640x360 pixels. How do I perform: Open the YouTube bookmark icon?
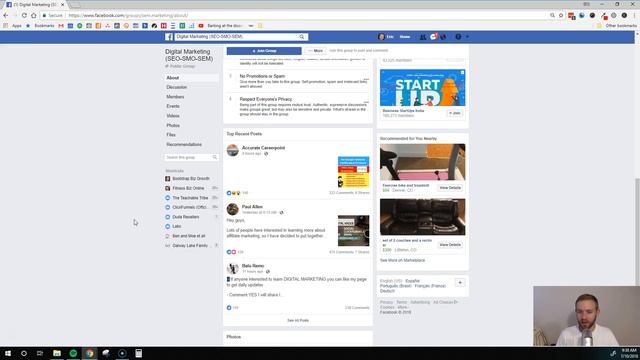point(201,25)
